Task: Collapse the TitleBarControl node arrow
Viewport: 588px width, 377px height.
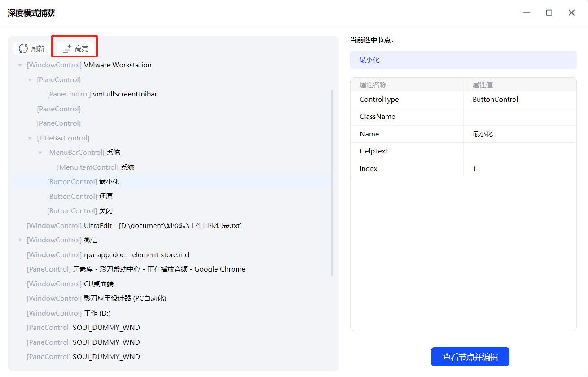Action: pyautogui.click(x=30, y=138)
